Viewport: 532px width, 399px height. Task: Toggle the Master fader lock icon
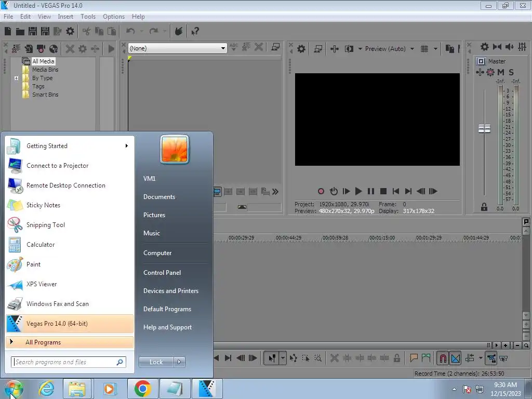tap(484, 207)
